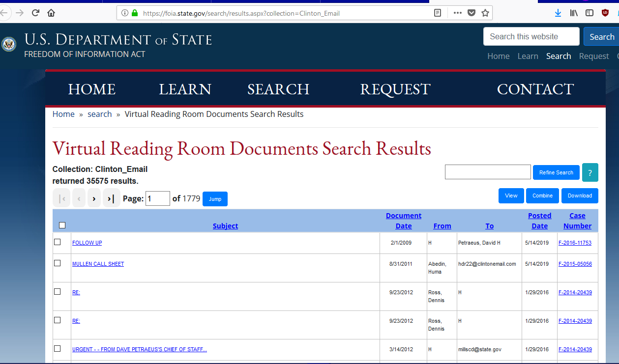Show site information (i) icon
The image size is (619, 364).
[124, 13]
